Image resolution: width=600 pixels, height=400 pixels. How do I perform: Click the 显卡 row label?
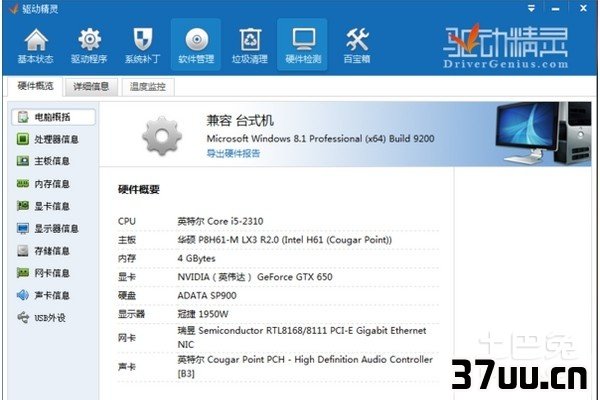click(x=127, y=277)
